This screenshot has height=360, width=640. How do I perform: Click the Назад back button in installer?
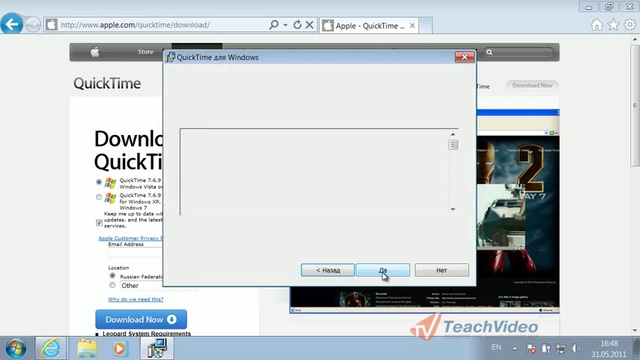[328, 270]
